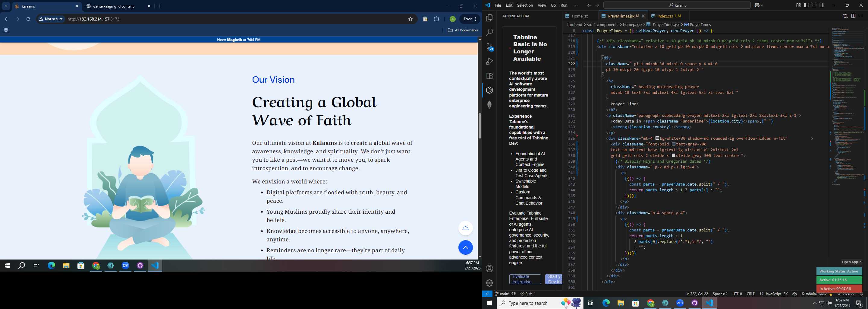Click the Open Changes editor action icon
The width and height of the screenshot is (868, 309).
tap(845, 16)
